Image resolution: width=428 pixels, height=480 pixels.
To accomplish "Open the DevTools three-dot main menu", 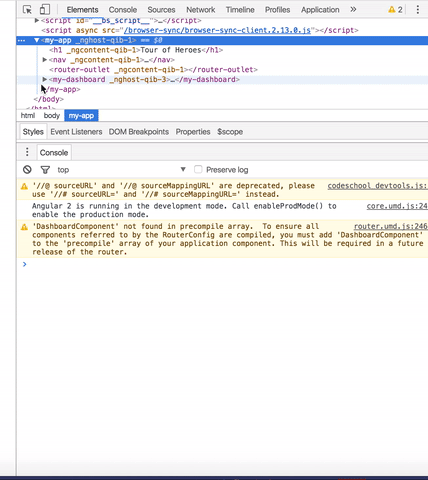I will [x=417, y=9].
